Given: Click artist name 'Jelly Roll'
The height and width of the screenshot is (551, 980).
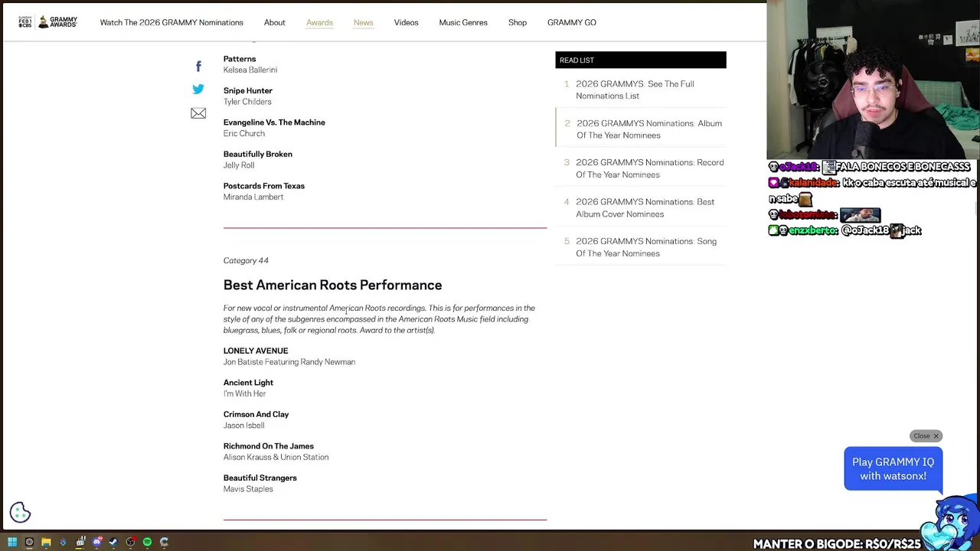Looking at the screenshot, I should [239, 165].
